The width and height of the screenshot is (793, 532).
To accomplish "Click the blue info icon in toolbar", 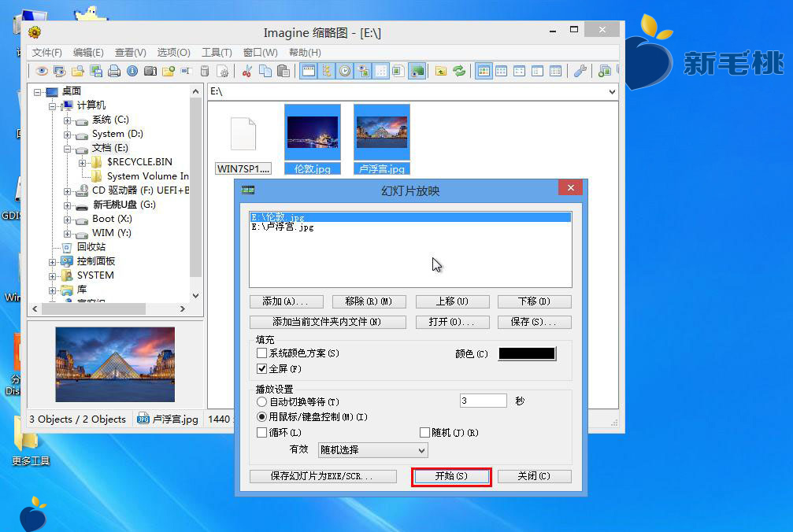I will 132,72.
